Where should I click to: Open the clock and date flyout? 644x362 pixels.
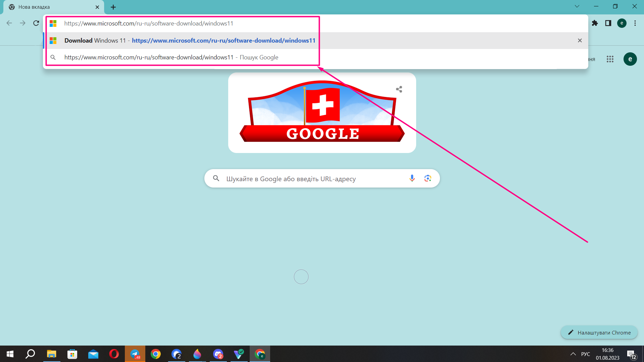607,354
